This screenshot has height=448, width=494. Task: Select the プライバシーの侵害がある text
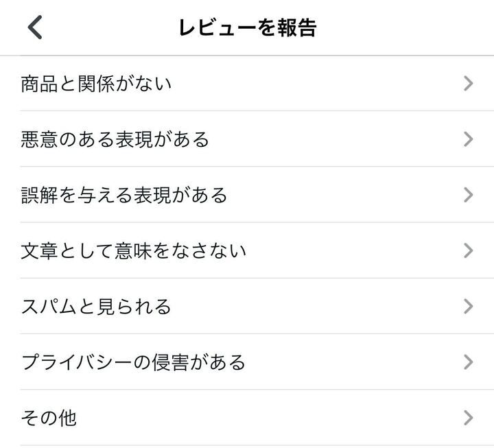pyautogui.click(x=134, y=362)
